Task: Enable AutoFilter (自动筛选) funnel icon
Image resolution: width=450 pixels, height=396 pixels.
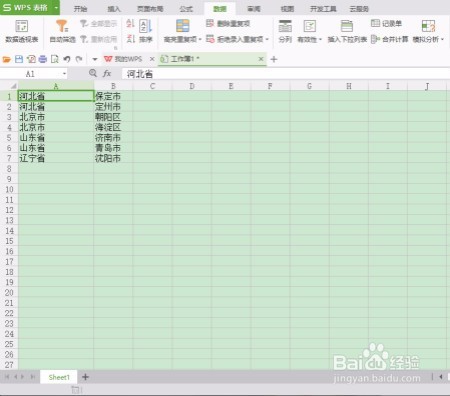Action: pyautogui.click(x=62, y=31)
